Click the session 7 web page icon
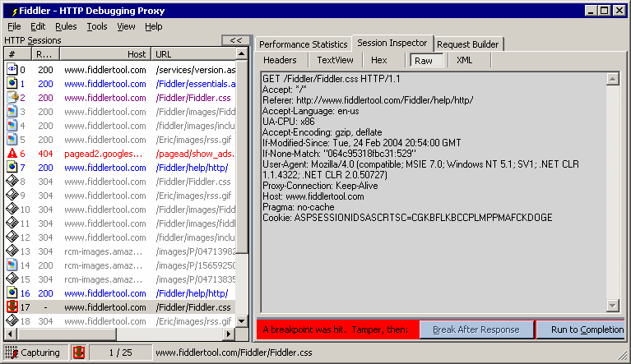 [x=12, y=168]
